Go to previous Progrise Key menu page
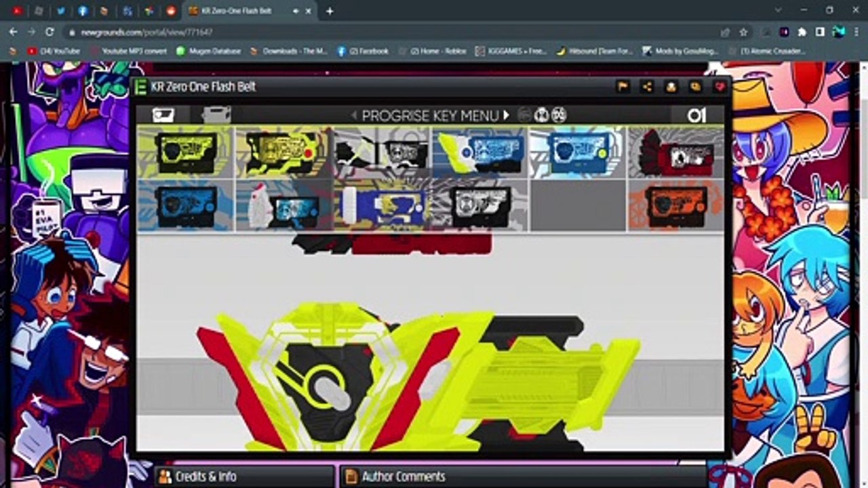 (353, 115)
